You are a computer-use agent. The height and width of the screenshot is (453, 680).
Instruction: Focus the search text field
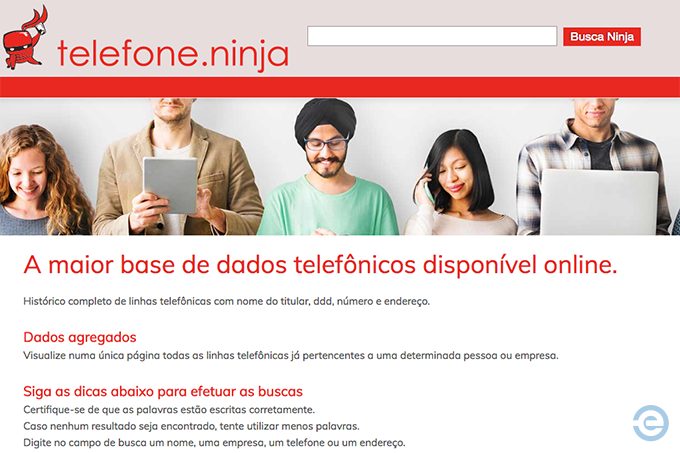pos(432,36)
